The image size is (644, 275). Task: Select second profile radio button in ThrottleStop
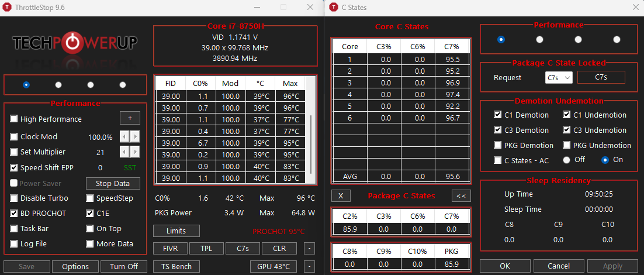pos(58,85)
